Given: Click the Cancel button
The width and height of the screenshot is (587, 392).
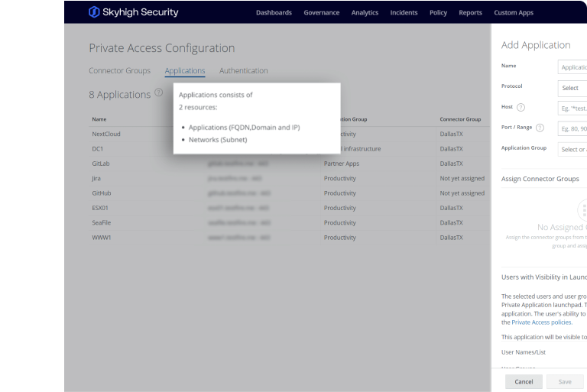Looking at the screenshot, I should point(524,381).
